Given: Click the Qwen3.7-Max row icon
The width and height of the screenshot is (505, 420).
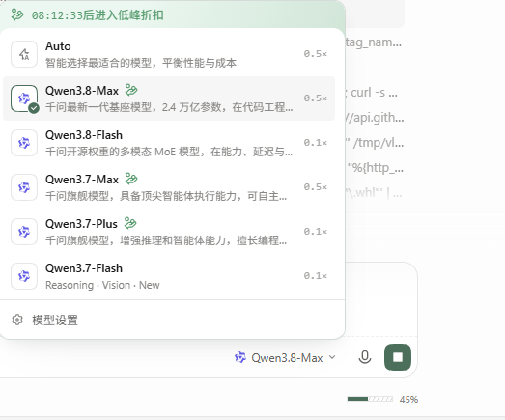Looking at the screenshot, I should 24,187.
